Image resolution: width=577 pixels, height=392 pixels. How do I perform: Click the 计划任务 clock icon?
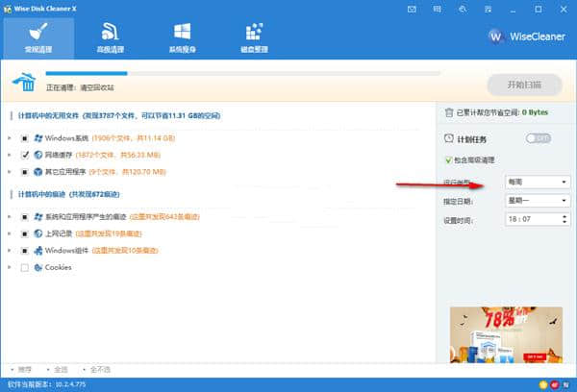click(x=447, y=138)
